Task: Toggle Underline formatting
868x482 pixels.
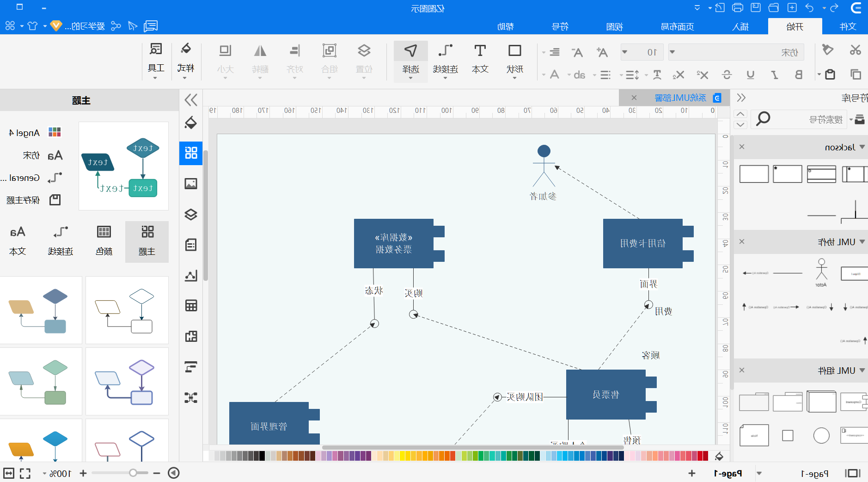Action: (751, 74)
